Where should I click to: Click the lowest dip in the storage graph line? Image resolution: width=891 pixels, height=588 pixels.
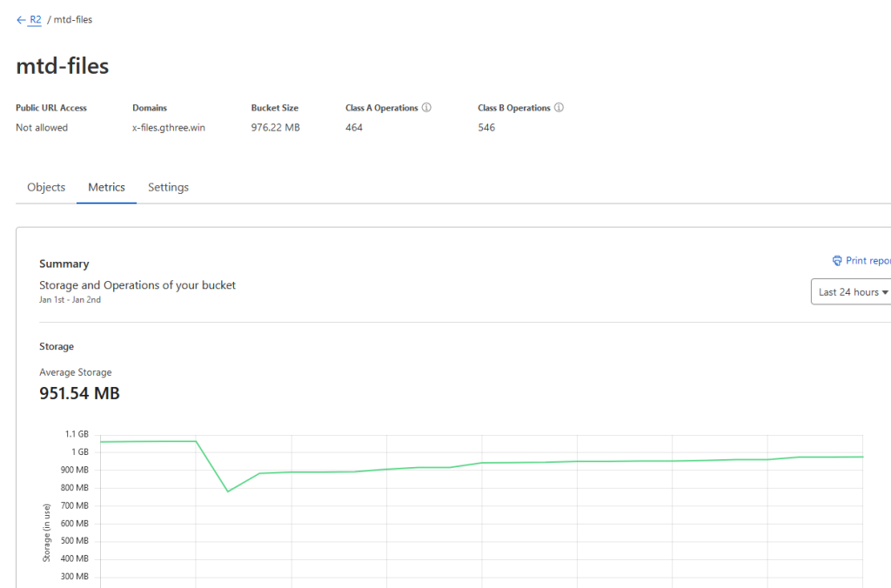pyautogui.click(x=228, y=491)
